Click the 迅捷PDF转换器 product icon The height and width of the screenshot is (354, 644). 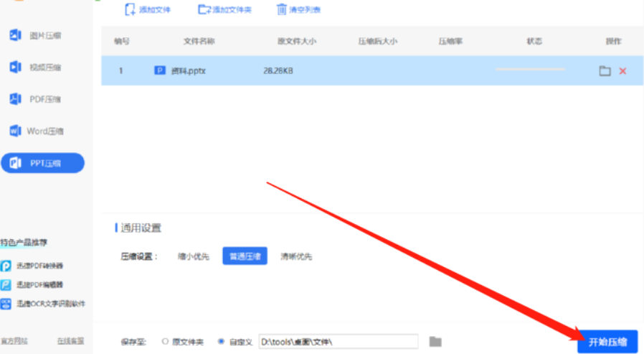tap(6, 266)
